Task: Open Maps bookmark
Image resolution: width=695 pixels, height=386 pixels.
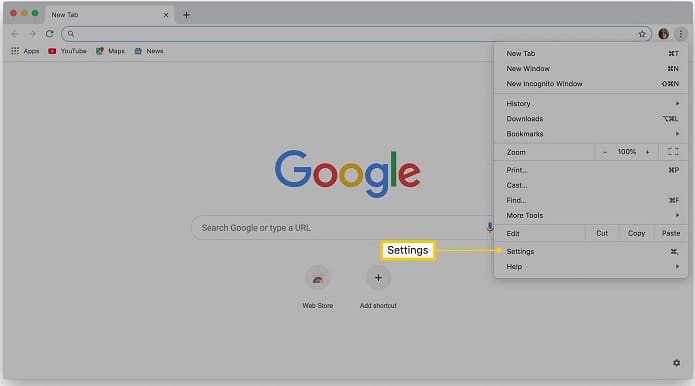Action: pos(110,51)
